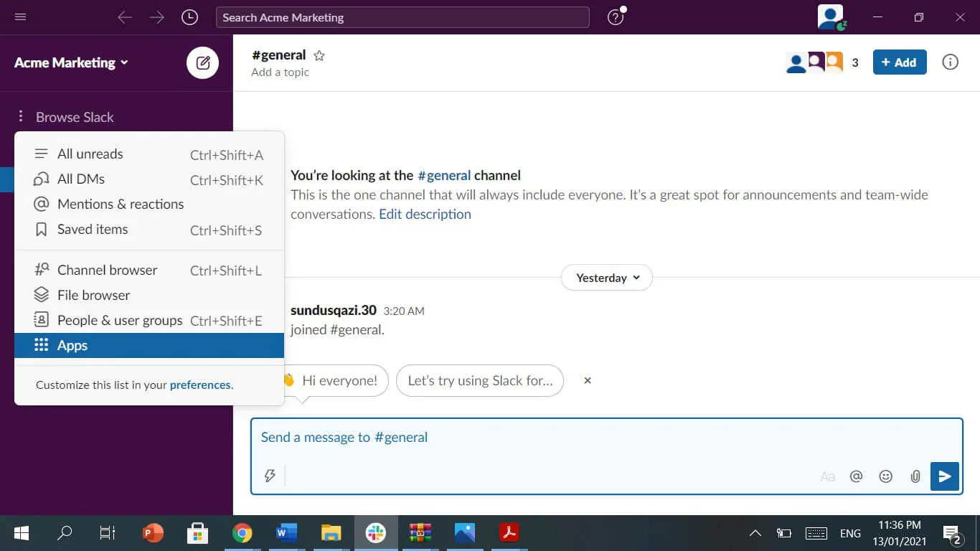
Task: Expand the Yesterday date dropdown
Action: 606,278
